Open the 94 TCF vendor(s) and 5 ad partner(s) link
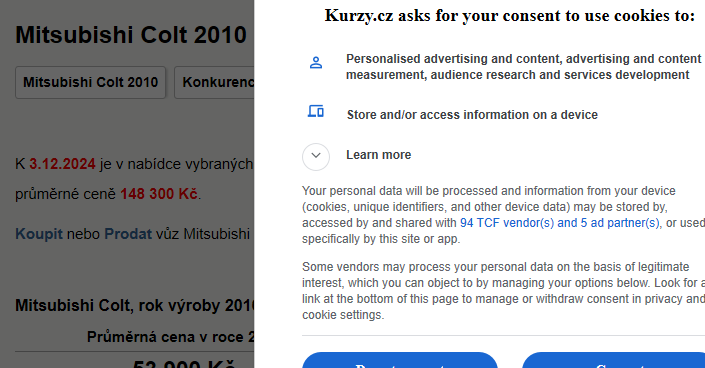Viewport: 705px width, 368px height. click(559, 223)
